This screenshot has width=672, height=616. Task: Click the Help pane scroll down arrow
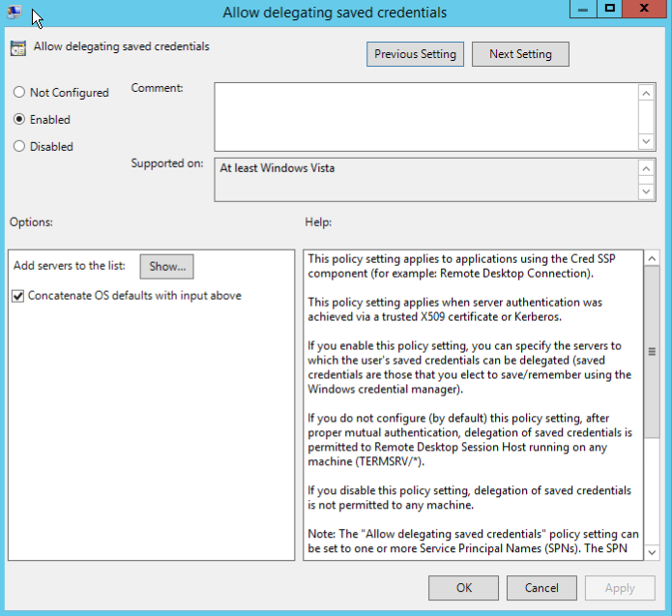pos(652,552)
